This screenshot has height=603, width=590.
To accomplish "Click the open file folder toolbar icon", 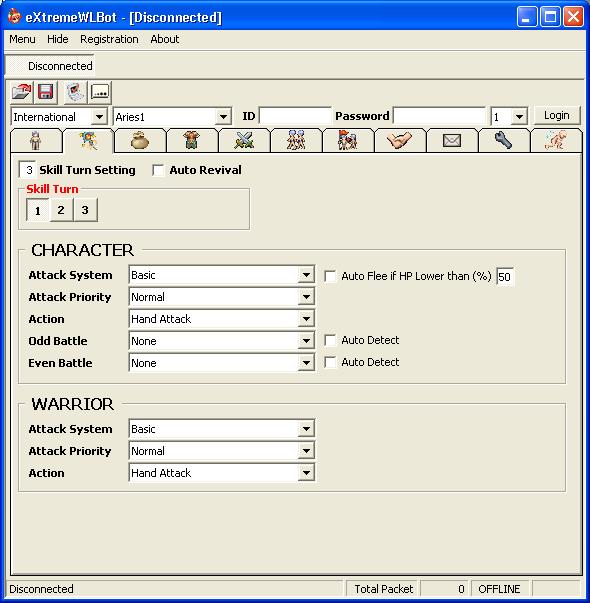I will pos(22,92).
